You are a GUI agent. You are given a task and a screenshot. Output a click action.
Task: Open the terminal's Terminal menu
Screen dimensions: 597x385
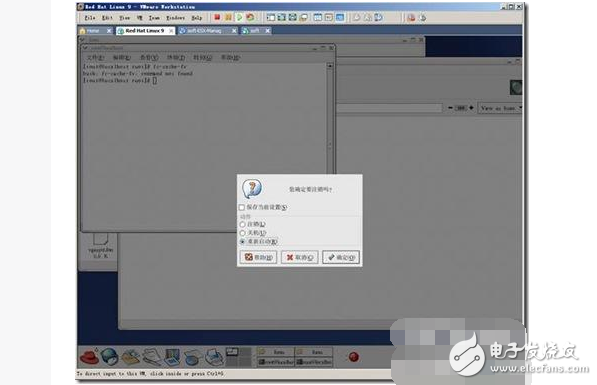tap(176, 58)
